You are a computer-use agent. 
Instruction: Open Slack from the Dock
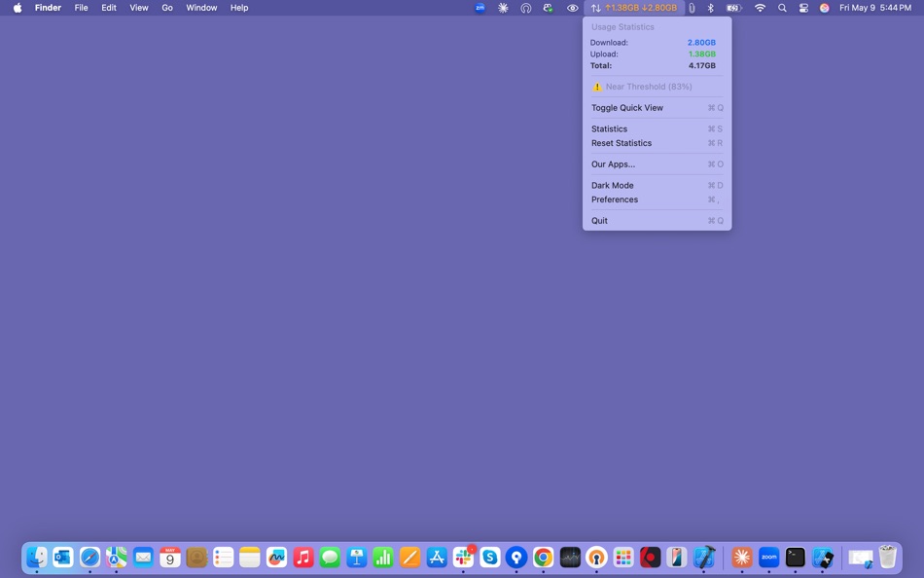[463, 558]
